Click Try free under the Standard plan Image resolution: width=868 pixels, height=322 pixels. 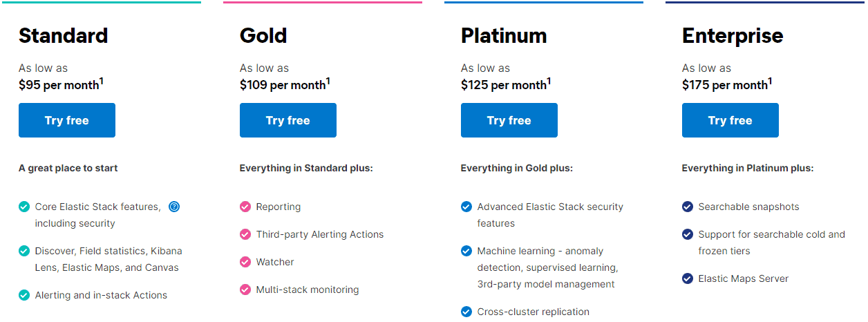pyautogui.click(x=67, y=120)
